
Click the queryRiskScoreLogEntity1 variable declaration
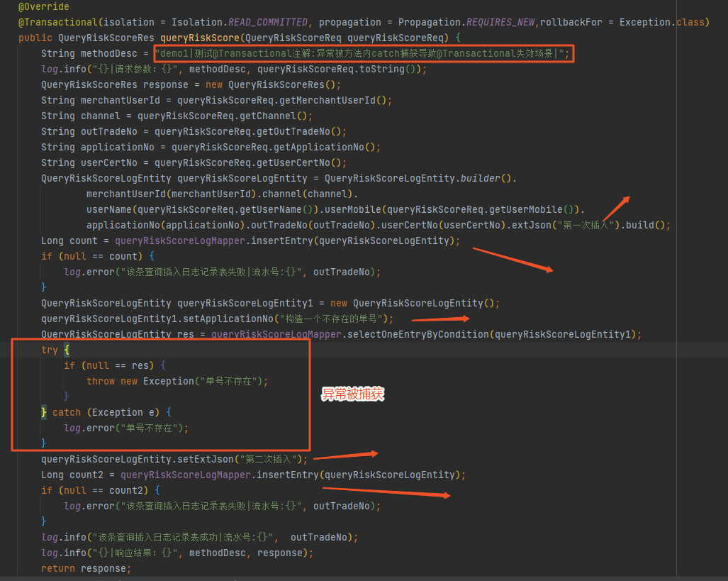click(245, 304)
